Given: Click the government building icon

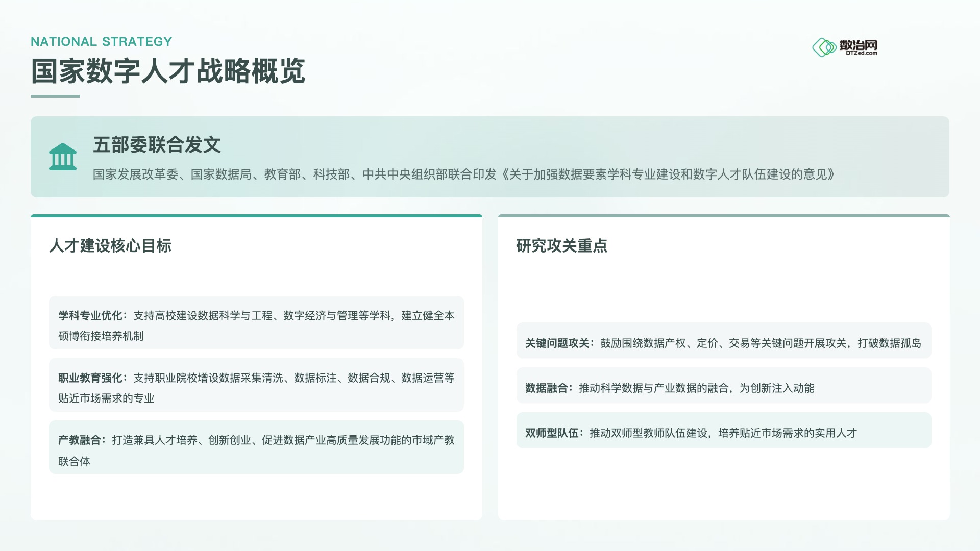Looking at the screenshot, I should (63, 157).
